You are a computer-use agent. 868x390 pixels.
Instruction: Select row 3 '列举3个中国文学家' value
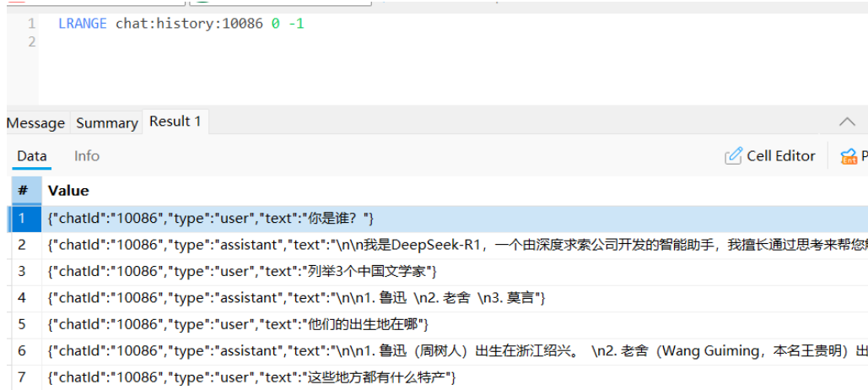[455, 272]
